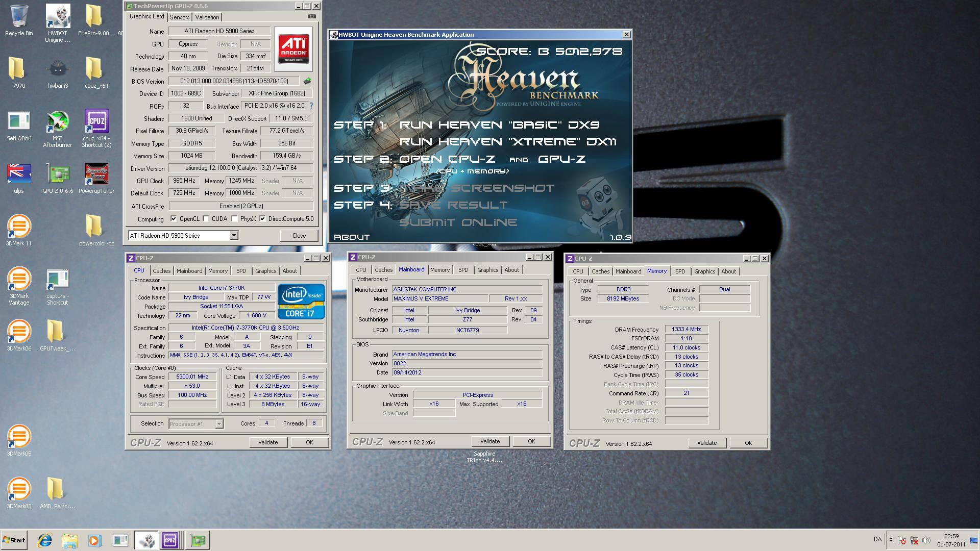Image resolution: width=980 pixels, height=551 pixels.
Task: Click RUN HEAVEN "XTREME" DX11 option
Action: click(x=508, y=142)
